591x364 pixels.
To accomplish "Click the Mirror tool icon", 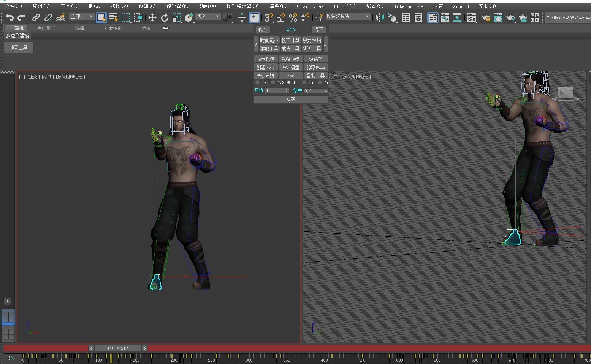I will (379, 17).
